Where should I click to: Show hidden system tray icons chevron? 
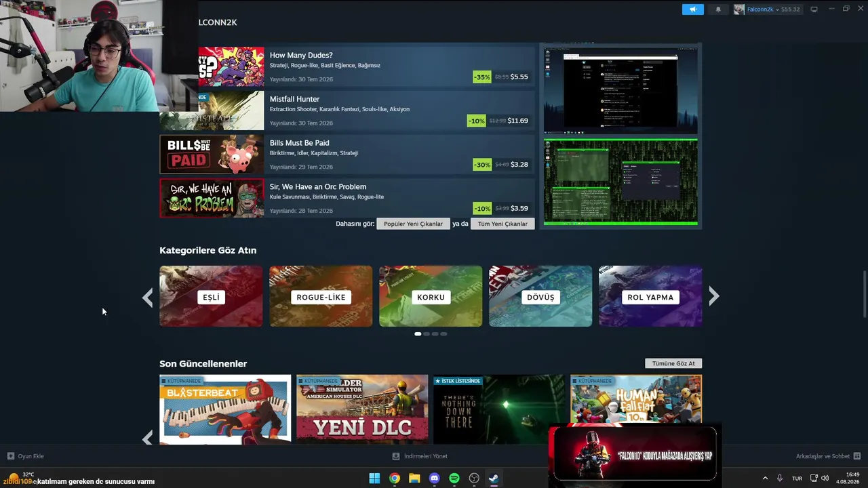pos(766,479)
